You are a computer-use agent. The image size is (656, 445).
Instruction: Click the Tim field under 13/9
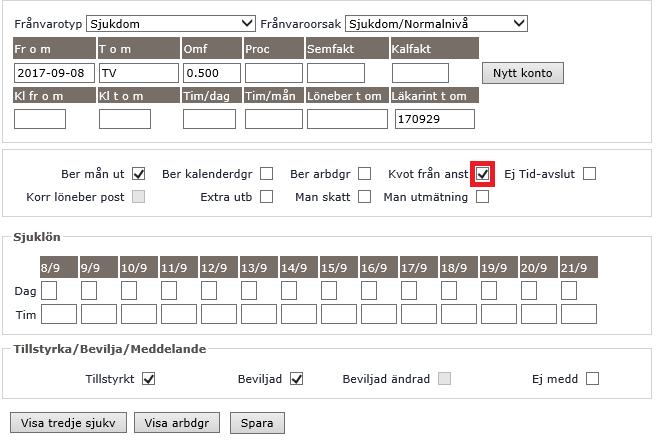(x=259, y=314)
